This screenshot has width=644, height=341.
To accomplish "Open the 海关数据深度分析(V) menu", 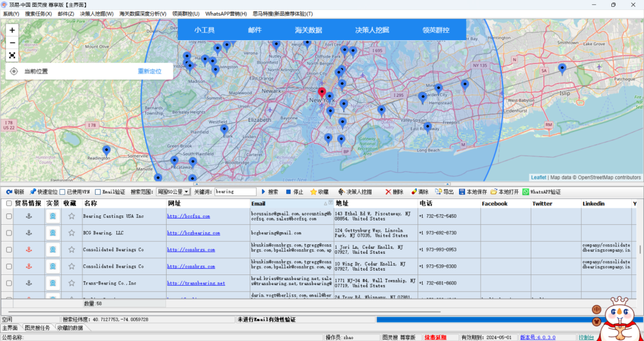I will pyautogui.click(x=143, y=13).
